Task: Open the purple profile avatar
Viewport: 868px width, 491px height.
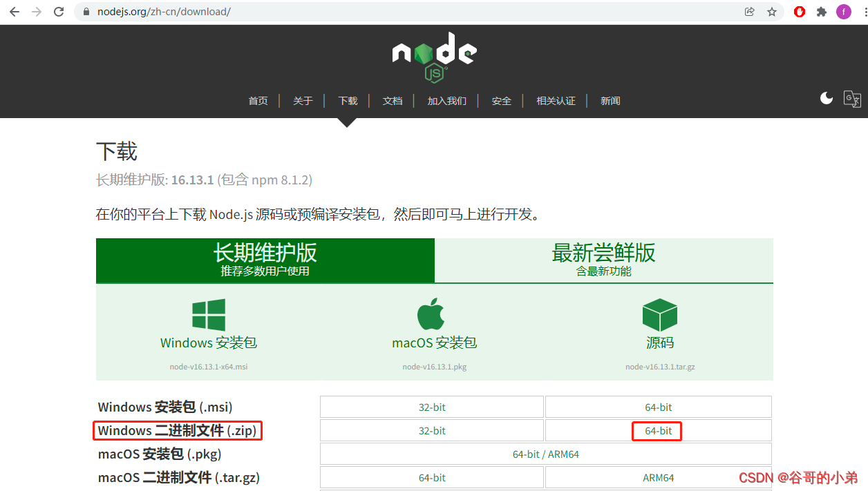Action: tap(844, 12)
